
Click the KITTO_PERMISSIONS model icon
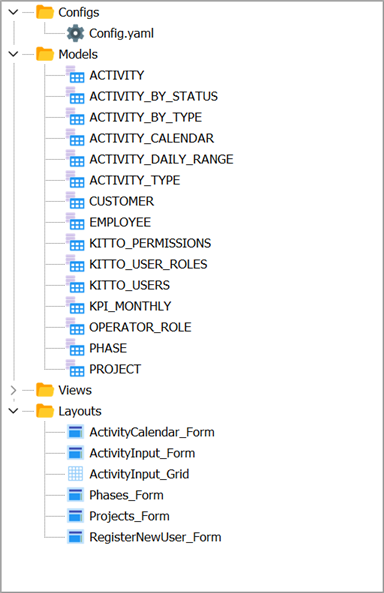pos(75,243)
